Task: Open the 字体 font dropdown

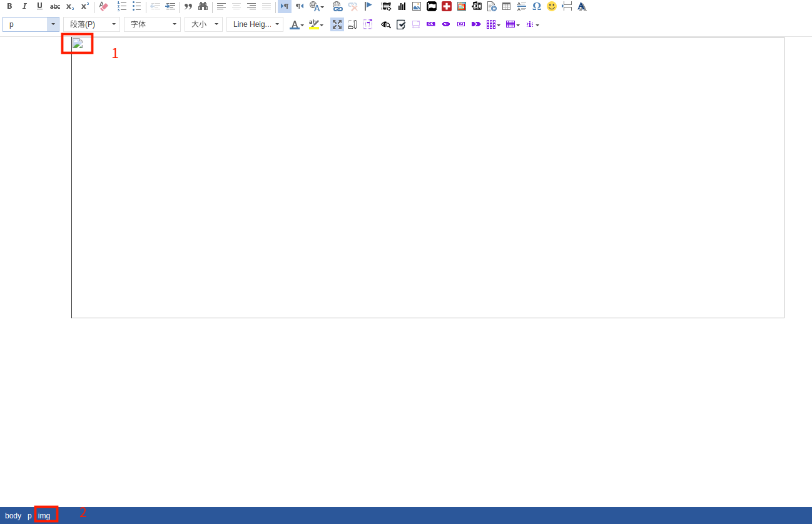Action: 152,24
